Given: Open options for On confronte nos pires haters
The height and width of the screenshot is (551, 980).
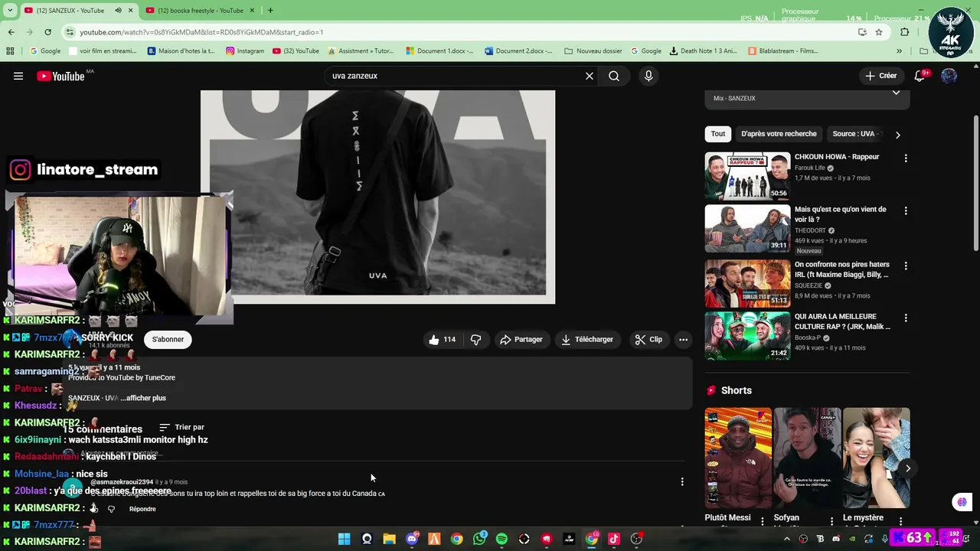Looking at the screenshot, I should (906, 266).
